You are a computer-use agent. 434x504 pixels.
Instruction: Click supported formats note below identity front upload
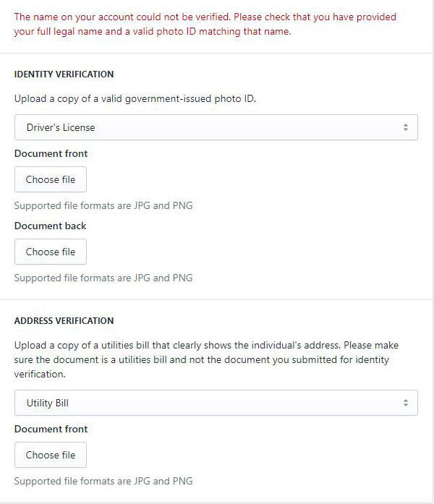coord(103,205)
